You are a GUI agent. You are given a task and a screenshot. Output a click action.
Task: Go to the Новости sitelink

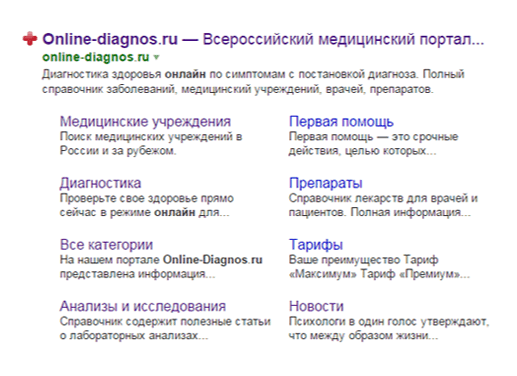coord(316,306)
